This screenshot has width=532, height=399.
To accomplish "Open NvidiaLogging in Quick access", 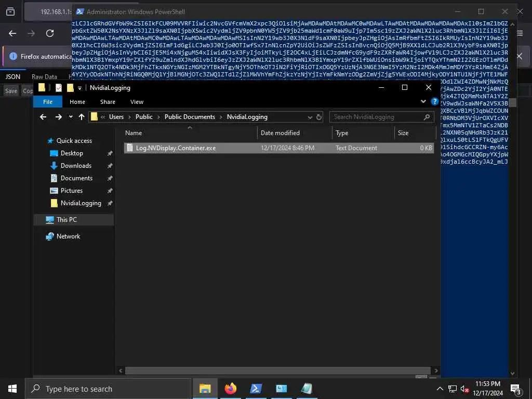I will click(x=81, y=203).
